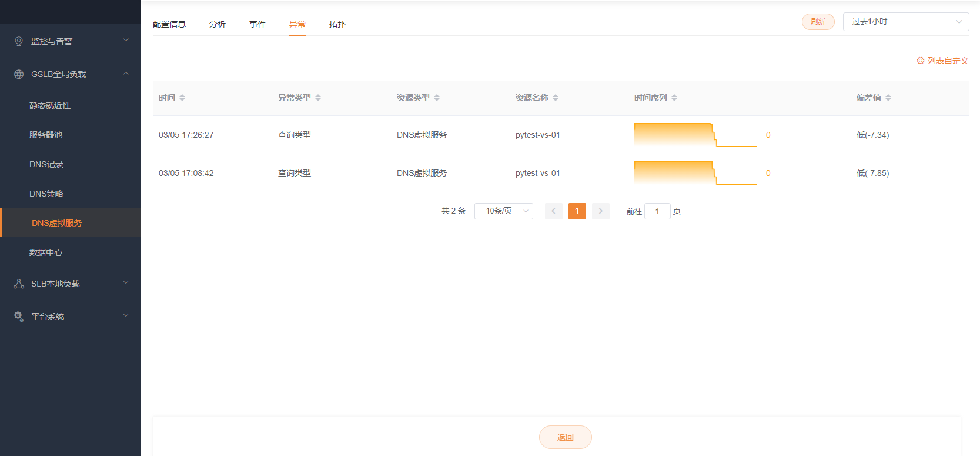Viewport: 980px width, 456px height.
Task: Click the 前往 page number input field
Action: pyautogui.click(x=657, y=211)
